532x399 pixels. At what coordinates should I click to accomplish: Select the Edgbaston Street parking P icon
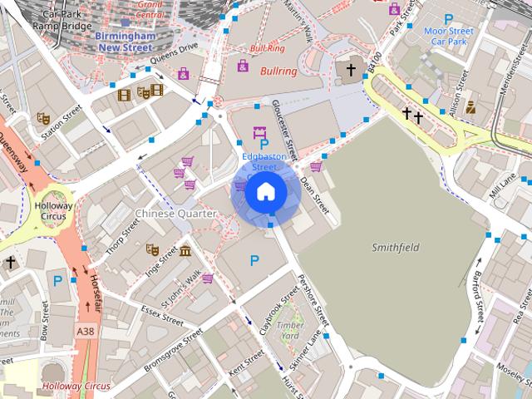(x=264, y=145)
